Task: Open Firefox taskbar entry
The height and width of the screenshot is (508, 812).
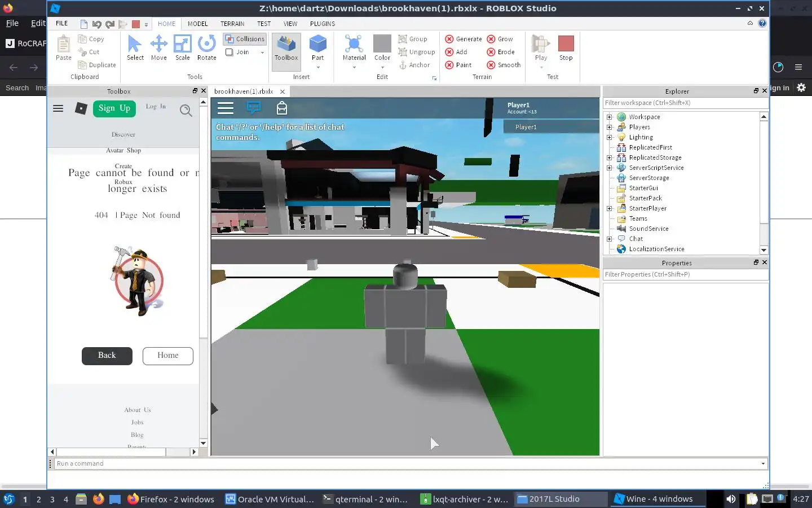Action: (x=171, y=499)
